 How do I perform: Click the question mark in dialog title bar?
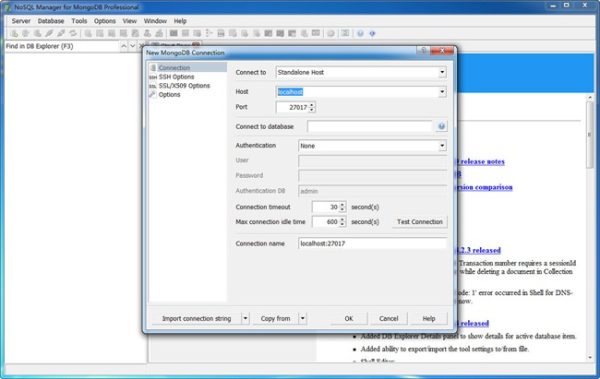coord(423,51)
